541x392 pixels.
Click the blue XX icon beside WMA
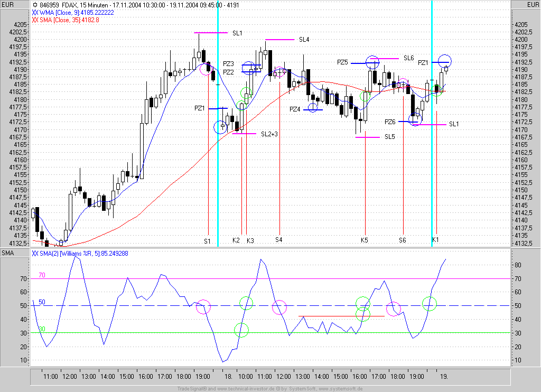pos(35,12)
